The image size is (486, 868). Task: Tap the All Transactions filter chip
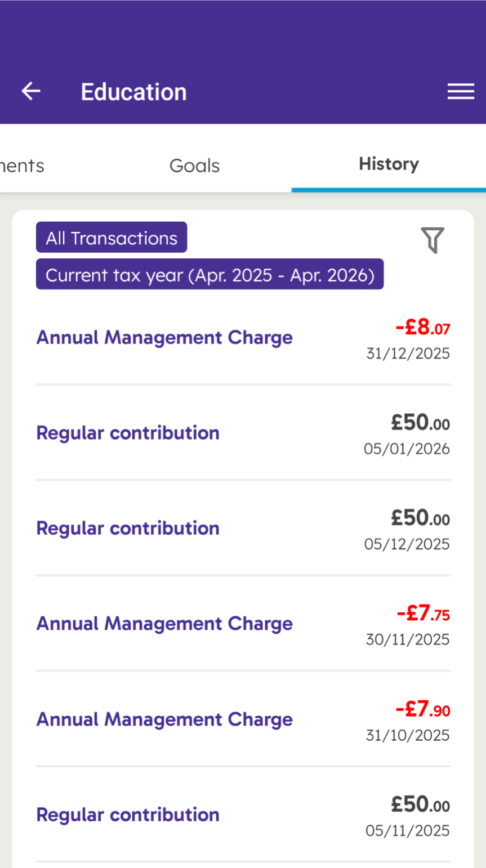(112, 238)
